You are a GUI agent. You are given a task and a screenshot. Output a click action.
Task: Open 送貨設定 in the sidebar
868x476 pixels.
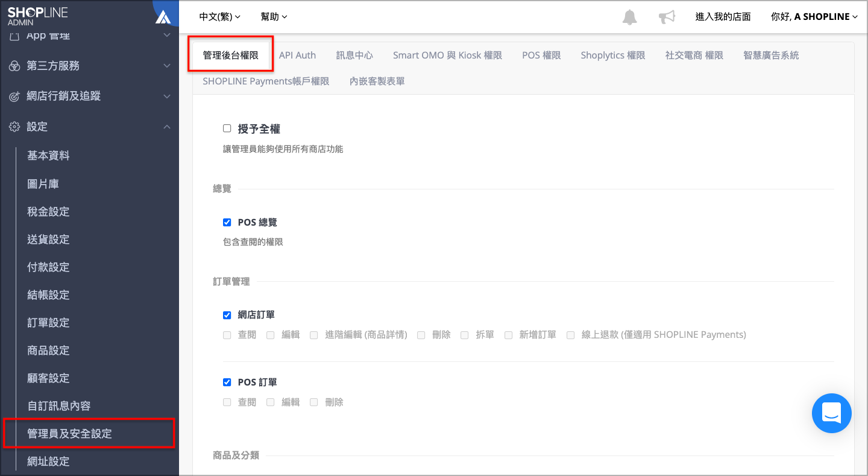coord(48,240)
